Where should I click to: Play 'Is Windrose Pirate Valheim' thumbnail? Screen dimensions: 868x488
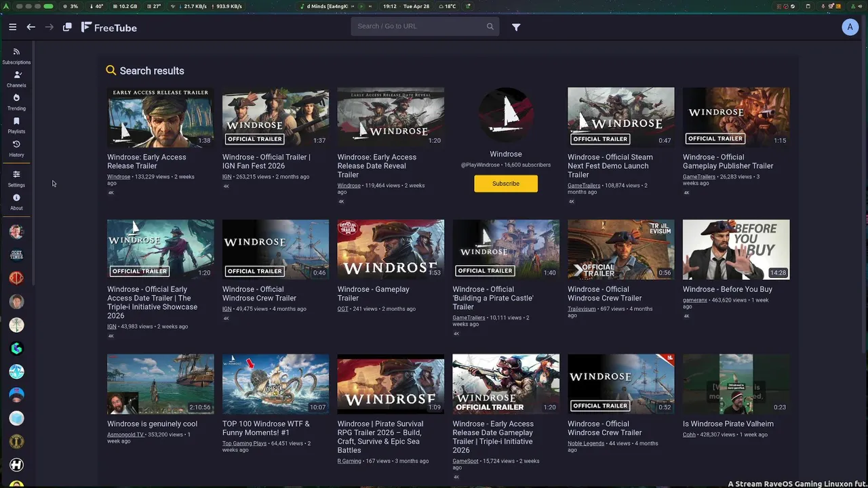click(736, 384)
